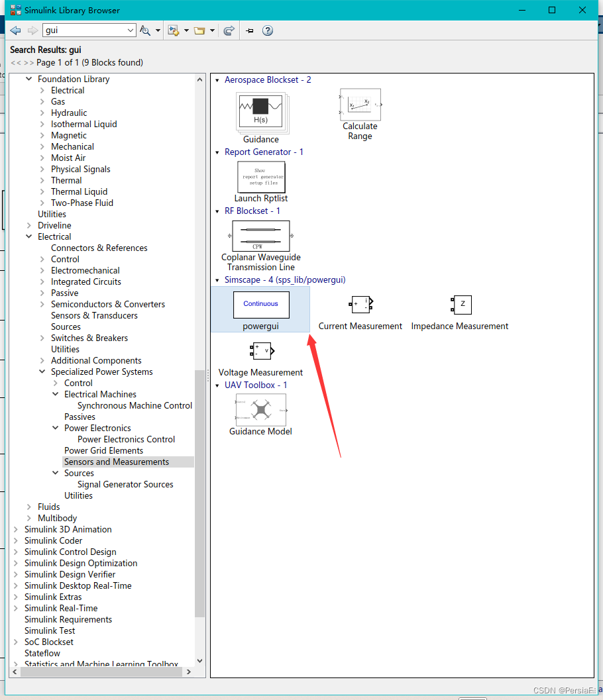Open the Aerospace Blockset - 2 link
Image resolution: width=603 pixels, height=700 pixels.
click(268, 80)
